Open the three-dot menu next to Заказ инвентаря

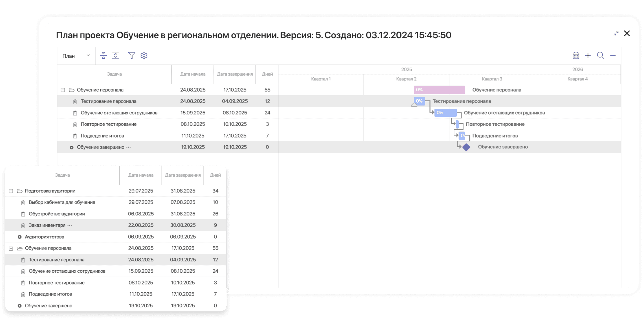[x=69, y=225]
